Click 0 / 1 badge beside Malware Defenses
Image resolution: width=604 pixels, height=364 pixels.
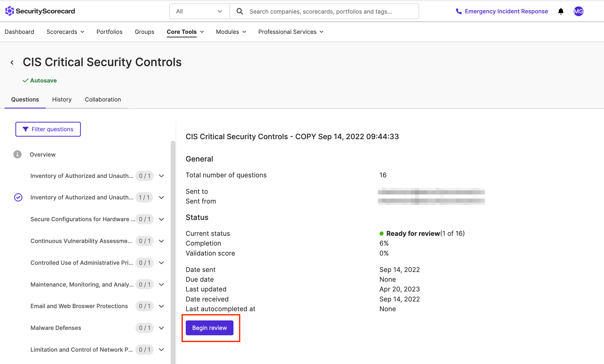click(x=144, y=328)
